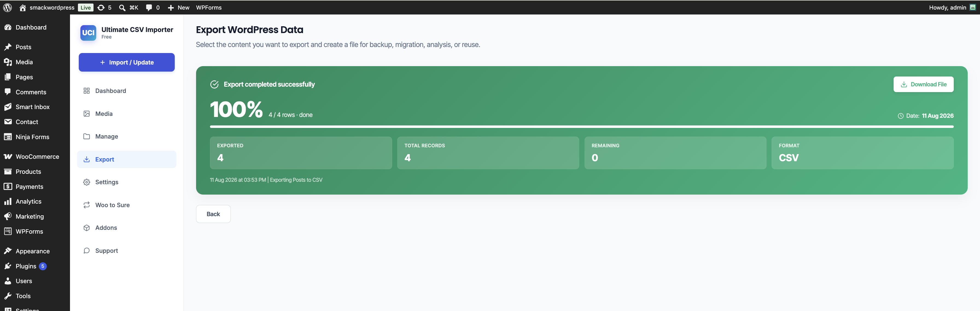Click the Plugins plug icon
The width and height of the screenshot is (980, 311).
[8, 266]
